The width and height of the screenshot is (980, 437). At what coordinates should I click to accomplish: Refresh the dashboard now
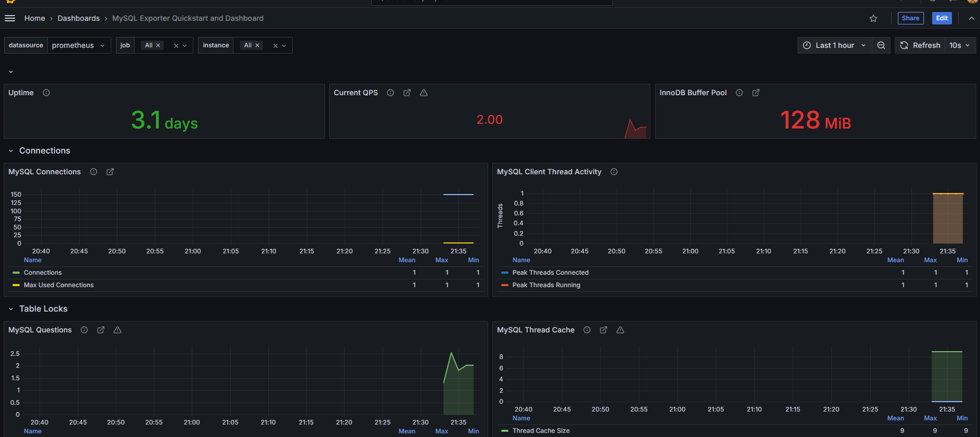(x=920, y=45)
